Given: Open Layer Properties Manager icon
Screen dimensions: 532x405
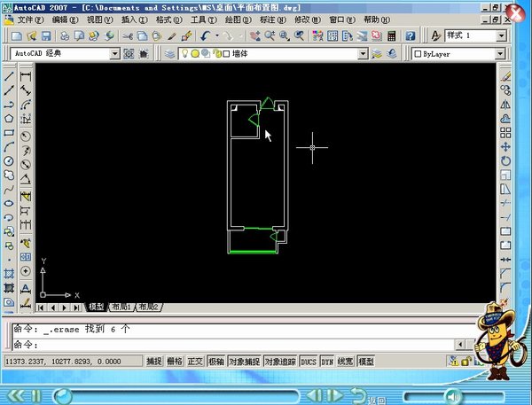Looking at the screenshot, I should click(x=169, y=53).
